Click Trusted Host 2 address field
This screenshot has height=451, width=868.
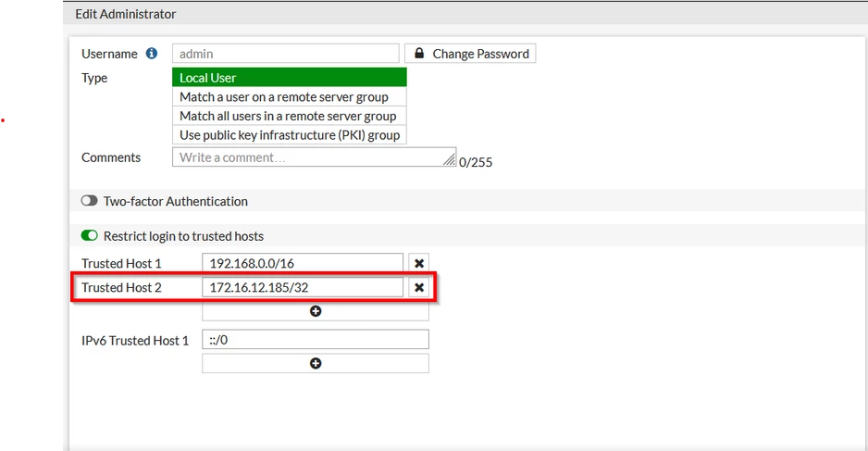[x=303, y=287]
